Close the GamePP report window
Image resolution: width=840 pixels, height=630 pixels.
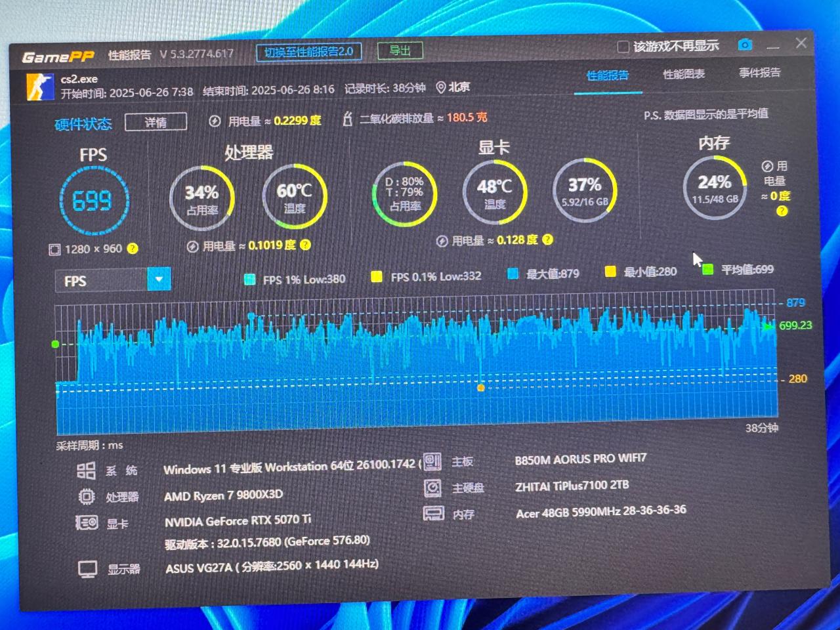click(x=801, y=43)
